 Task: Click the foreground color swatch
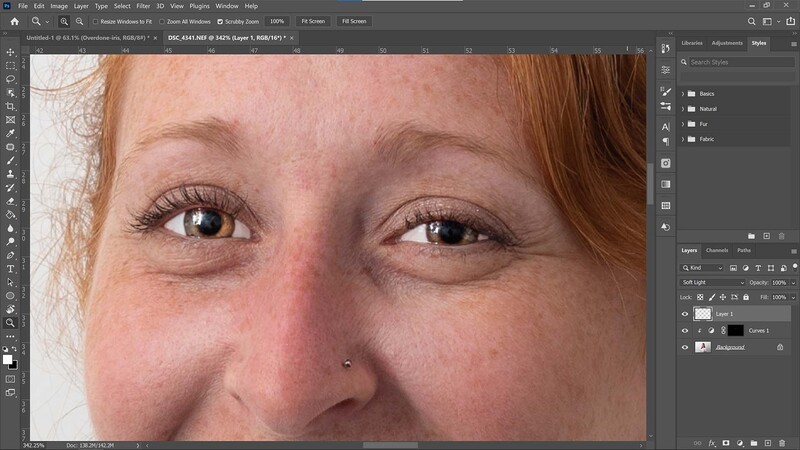[x=7, y=360]
